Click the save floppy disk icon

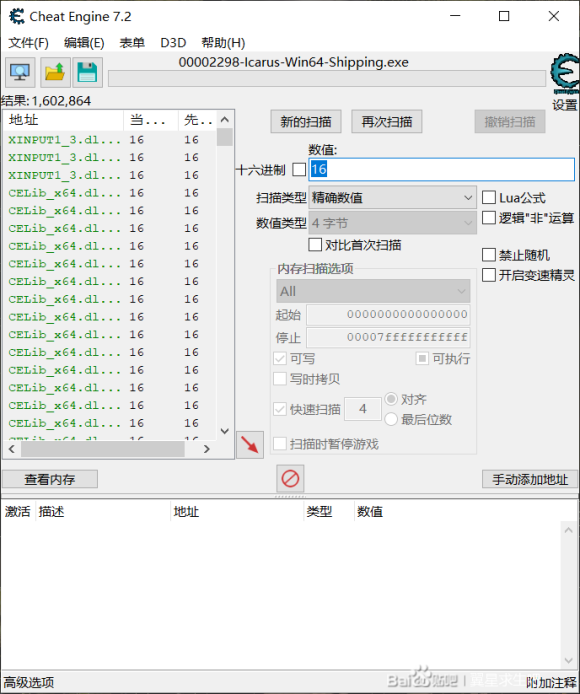coord(87,73)
